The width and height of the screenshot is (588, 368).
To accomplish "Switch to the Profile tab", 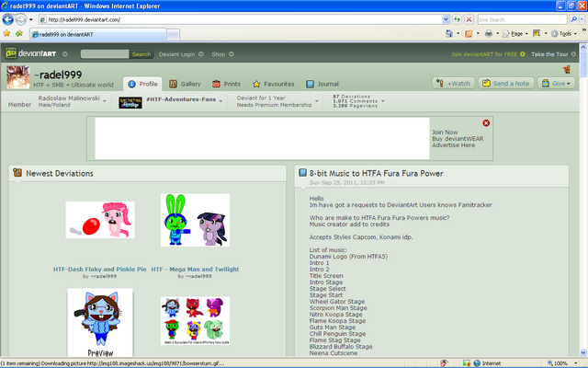I will (142, 84).
